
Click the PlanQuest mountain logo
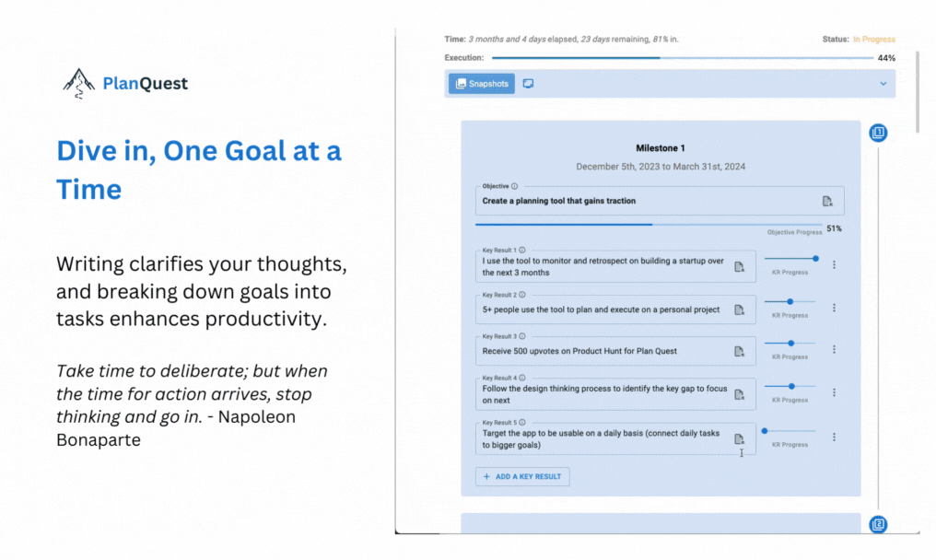point(79,83)
